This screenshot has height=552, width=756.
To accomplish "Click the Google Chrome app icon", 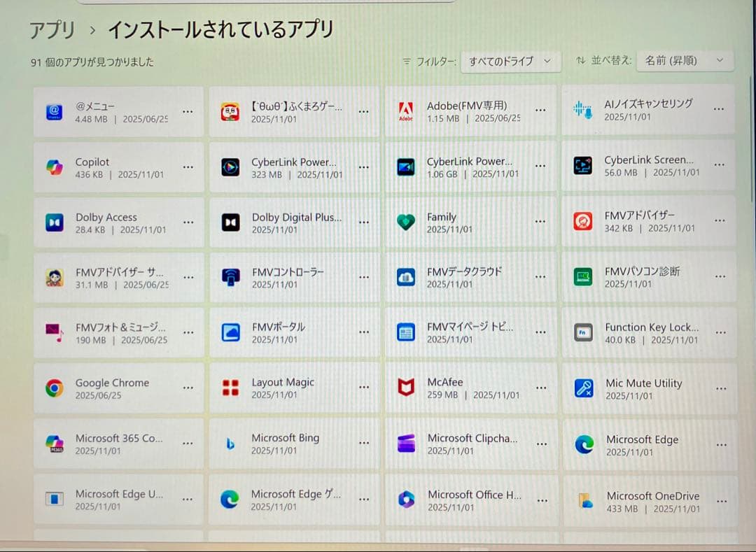I will [55, 388].
